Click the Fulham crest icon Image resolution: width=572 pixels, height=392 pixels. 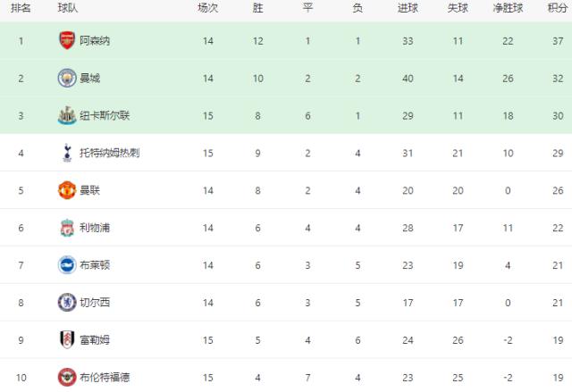pos(67,339)
